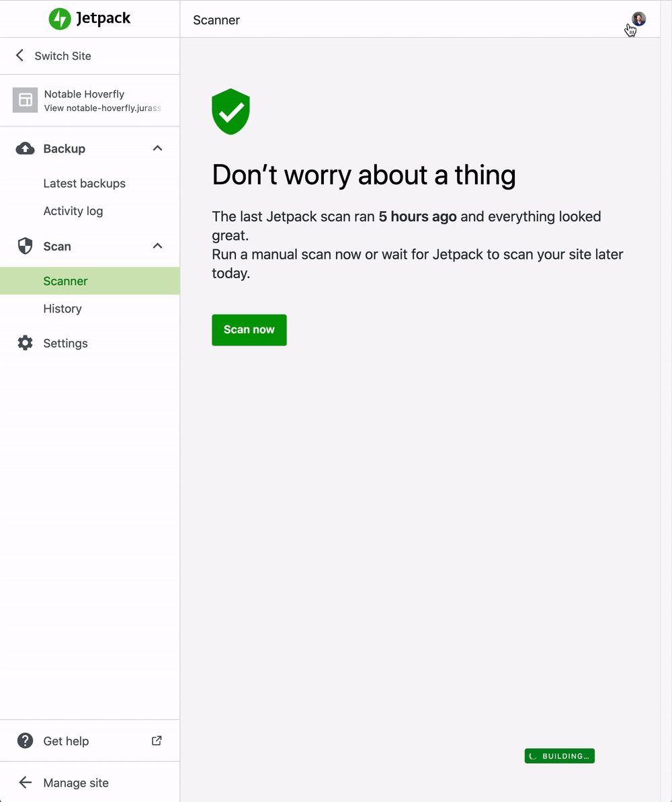Image resolution: width=672 pixels, height=802 pixels.
Task: Click the BUILDING spinner icon
Action: coord(533,756)
